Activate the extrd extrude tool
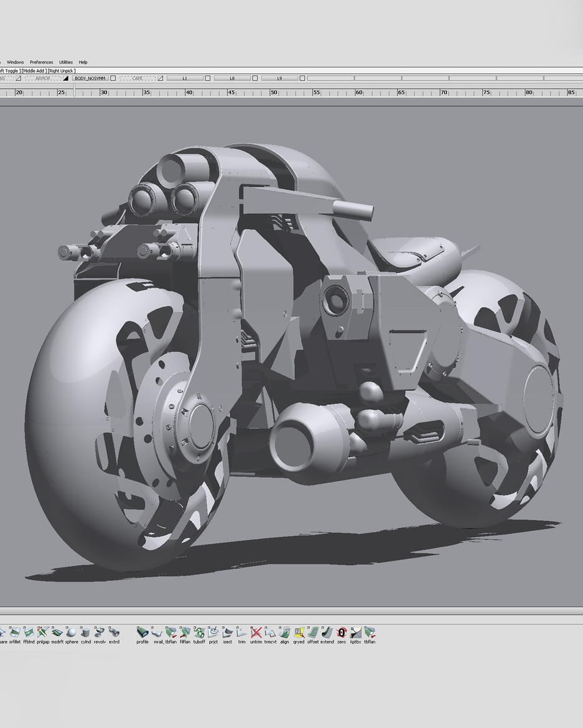583x728 pixels. tap(114, 633)
